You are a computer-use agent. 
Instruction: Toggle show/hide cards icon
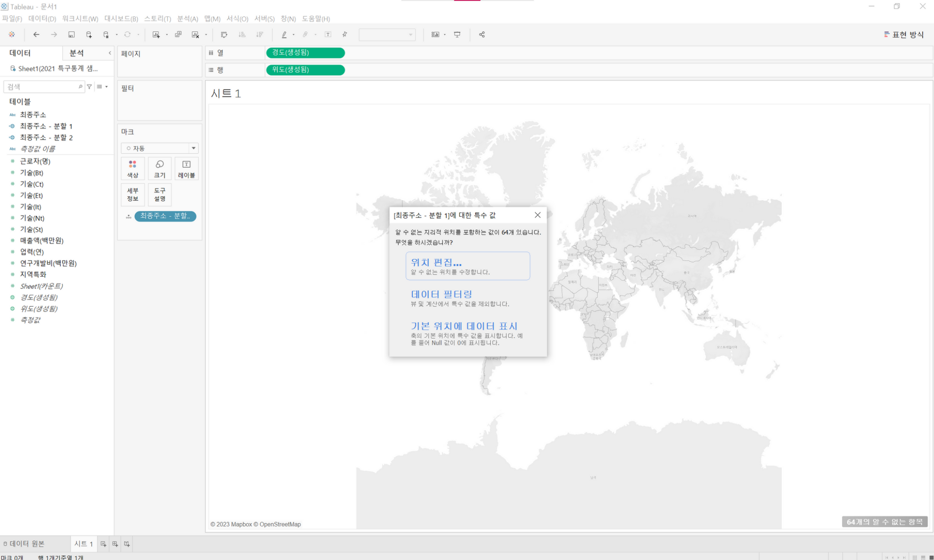tap(435, 35)
